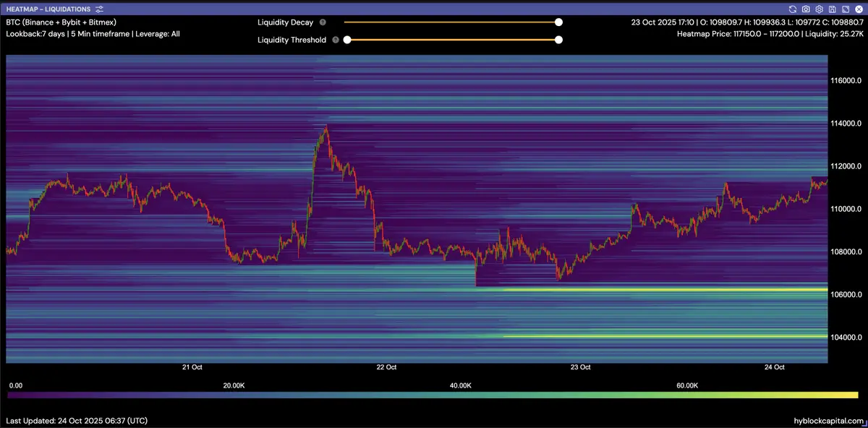Click the 114000.0 price axis label
Image resolution: width=868 pixels, height=428 pixels.
(x=846, y=123)
